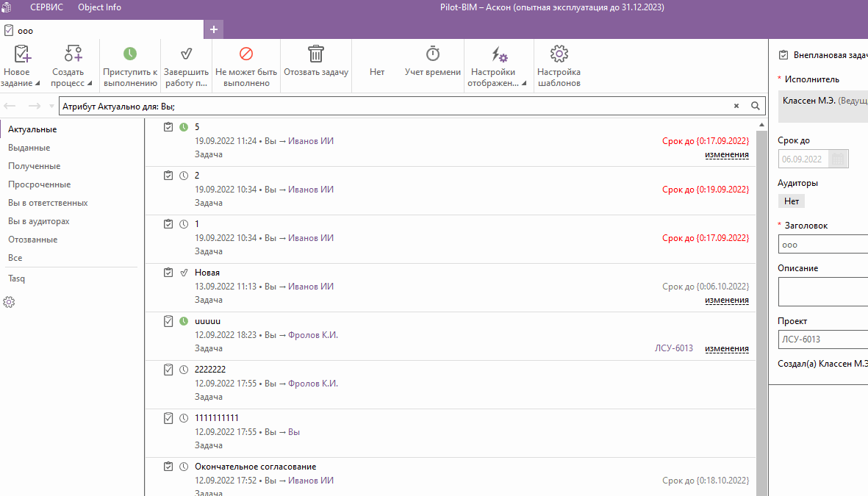The height and width of the screenshot is (496, 868).
Task: Open the Срок до calendar picker
Action: (x=837, y=159)
